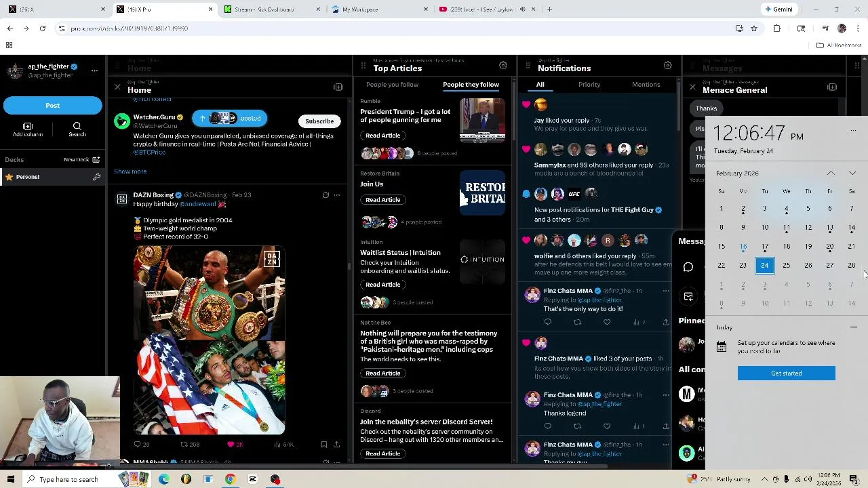The width and height of the screenshot is (868, 488).
Task: Click the blue Post button
Action: [52, 106]
